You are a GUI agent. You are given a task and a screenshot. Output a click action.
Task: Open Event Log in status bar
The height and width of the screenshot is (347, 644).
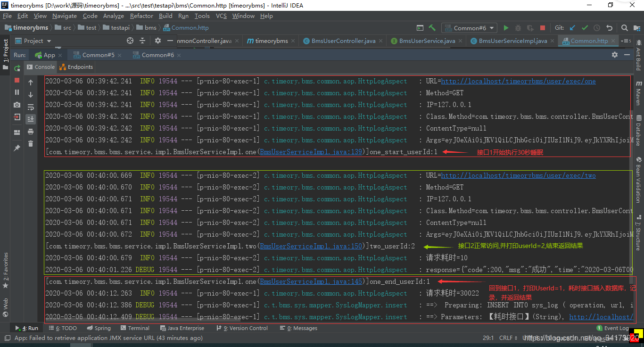pyautogui.click(x=613, y=328)
